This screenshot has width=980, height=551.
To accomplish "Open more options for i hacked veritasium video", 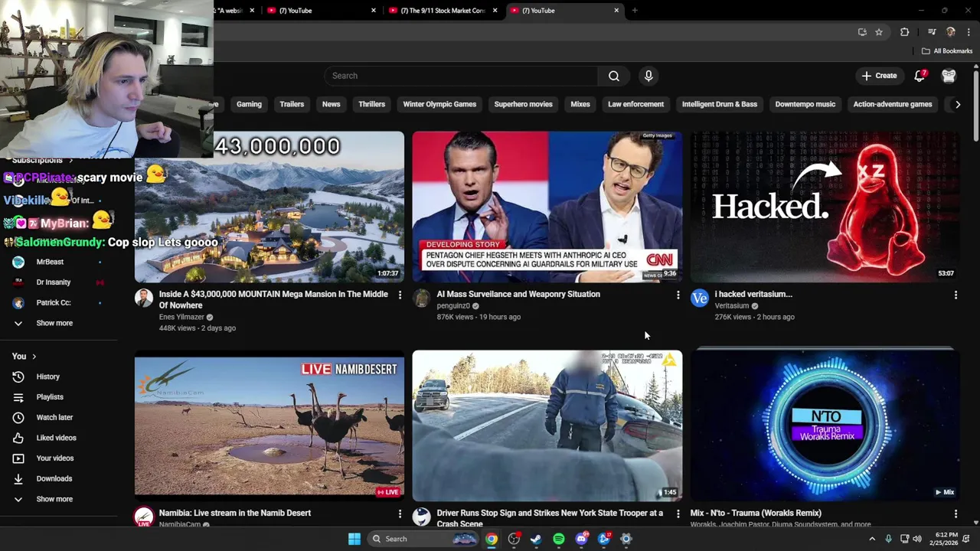I will point(955,295).
